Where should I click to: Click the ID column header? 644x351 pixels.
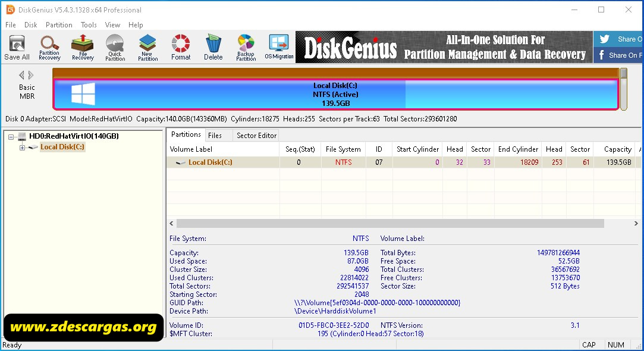point(379,149)
